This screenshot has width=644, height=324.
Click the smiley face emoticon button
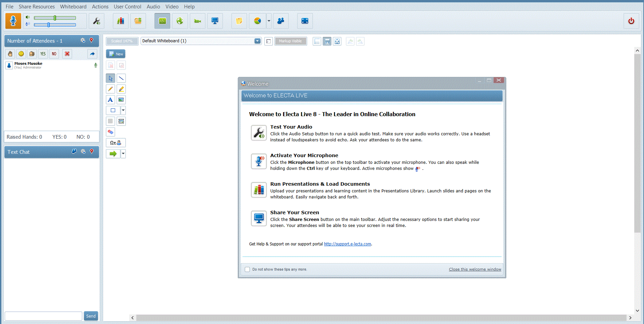point(21,54)
